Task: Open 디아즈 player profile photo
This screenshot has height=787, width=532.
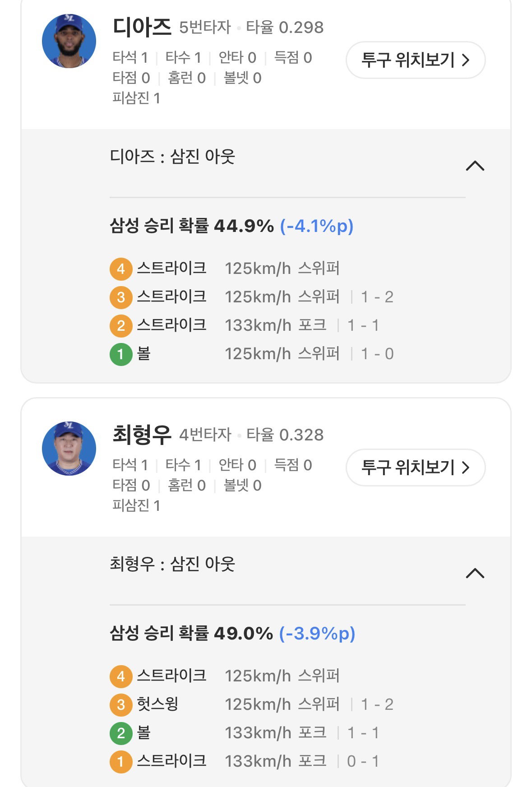Action: coord(69,41)
